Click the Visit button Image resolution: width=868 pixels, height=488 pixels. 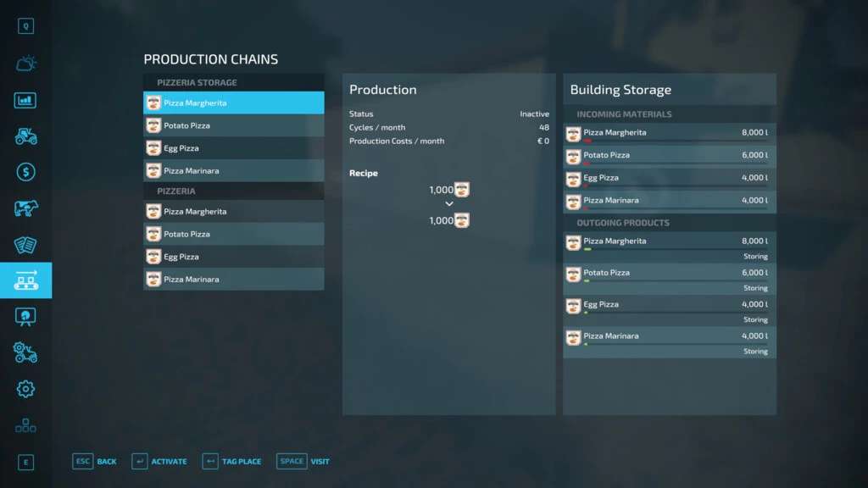(x=303, y=462)
